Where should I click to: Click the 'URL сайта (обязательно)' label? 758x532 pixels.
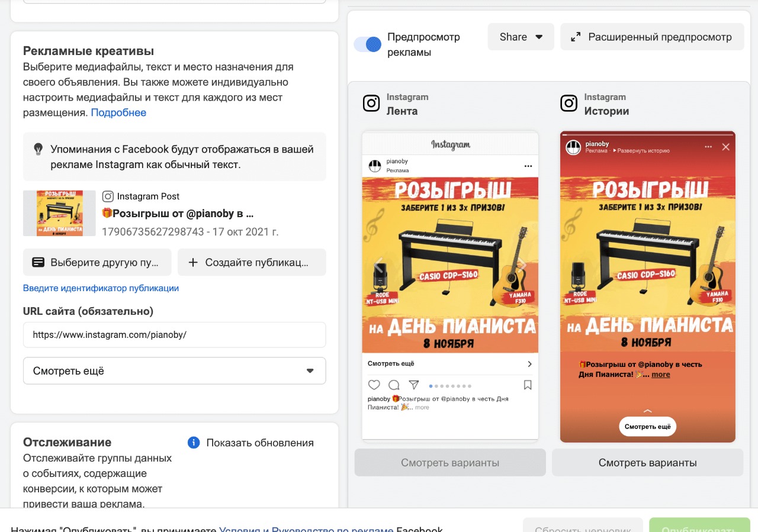tap(88, 311)
